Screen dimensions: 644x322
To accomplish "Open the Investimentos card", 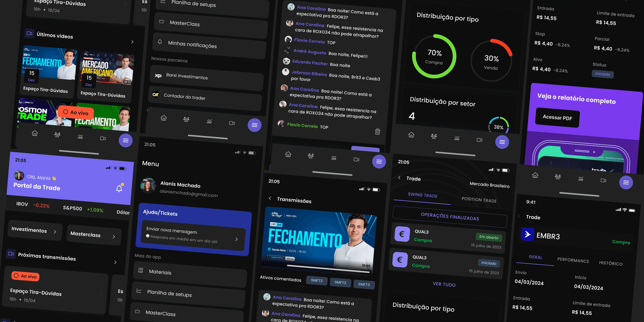I will point(35,230).
